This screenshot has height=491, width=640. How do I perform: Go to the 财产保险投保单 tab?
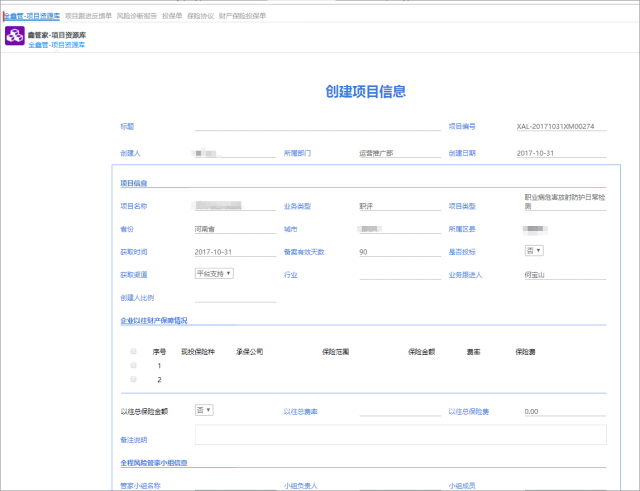coord(242,16)
